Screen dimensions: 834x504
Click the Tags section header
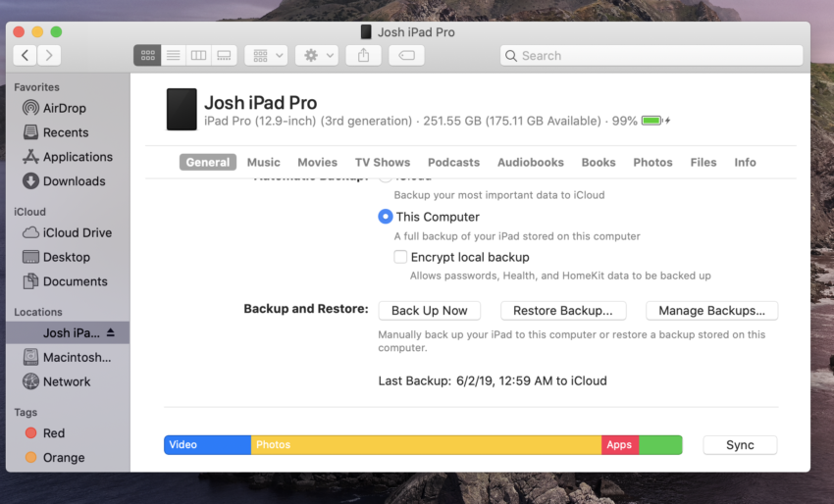[26, 413]
